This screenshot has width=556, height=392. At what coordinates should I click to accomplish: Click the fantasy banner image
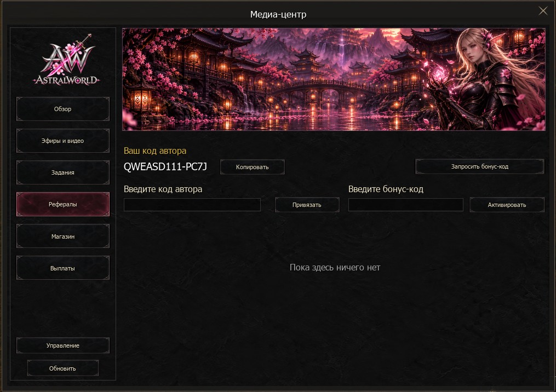click(334, 79)
